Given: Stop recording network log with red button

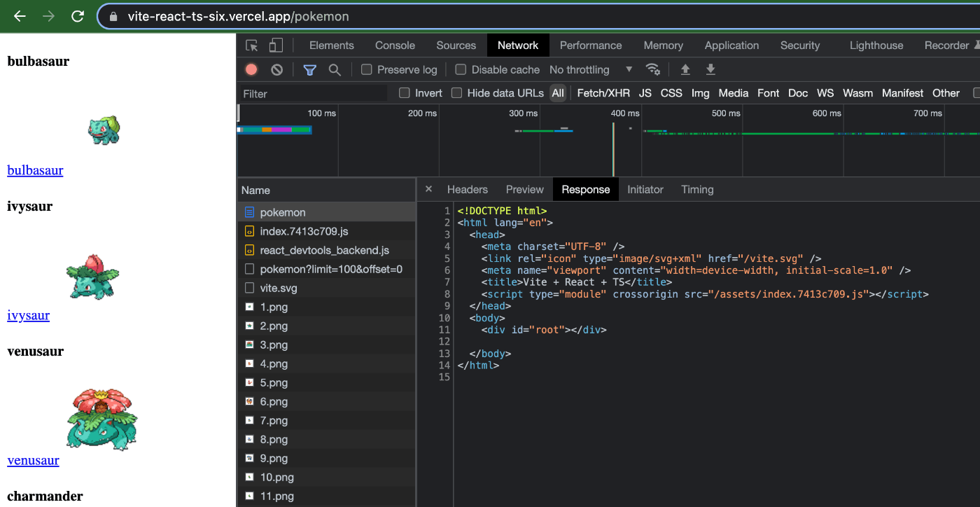Looking at the screenshot, I should (251, 69).
